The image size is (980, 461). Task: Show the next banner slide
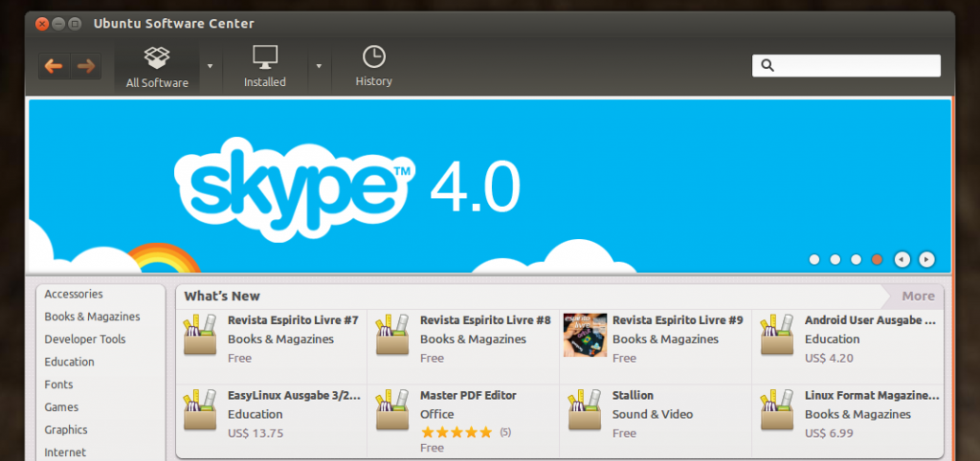[926, 259]
